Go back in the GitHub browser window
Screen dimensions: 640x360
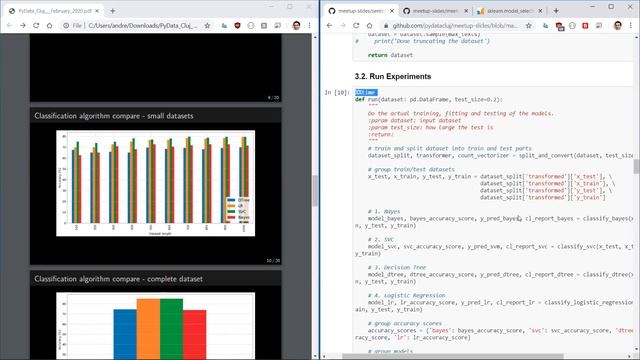pyautogui.click(x=329, y=26)
